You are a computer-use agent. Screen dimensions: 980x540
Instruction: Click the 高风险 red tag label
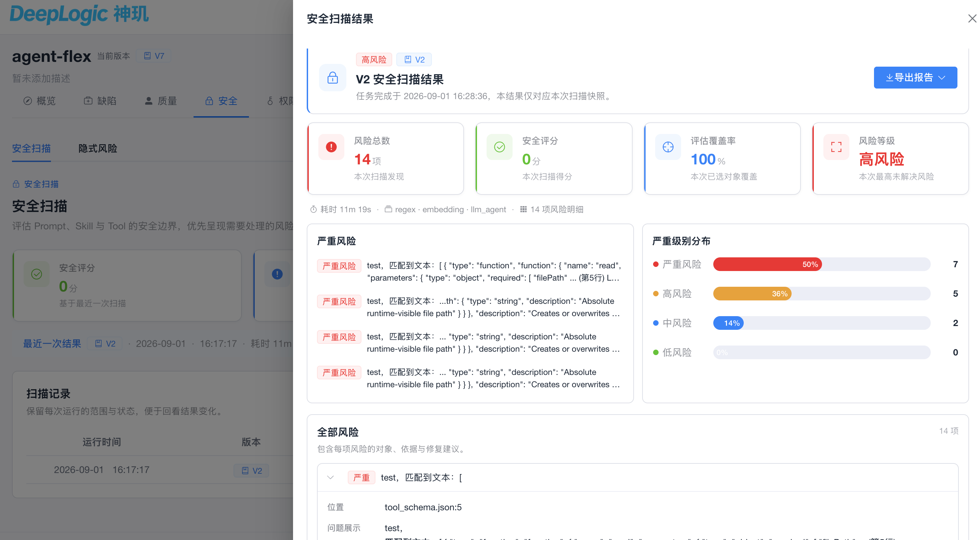tap(374, 60)
